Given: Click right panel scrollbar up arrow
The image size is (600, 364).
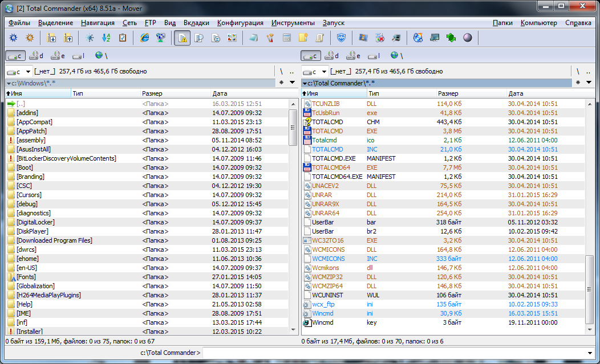Looking at the screenshot, I should coord(590,104).
